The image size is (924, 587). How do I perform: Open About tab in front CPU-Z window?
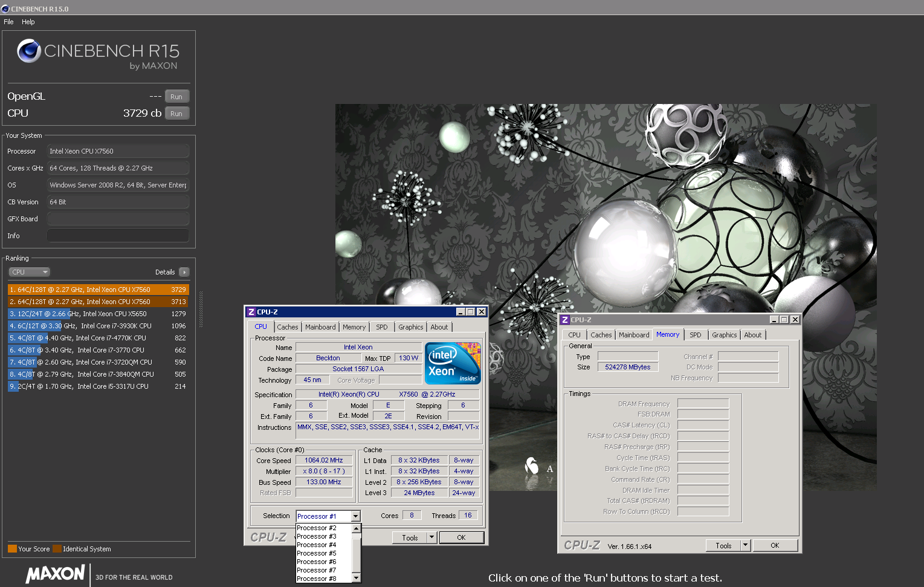point(439,327)
